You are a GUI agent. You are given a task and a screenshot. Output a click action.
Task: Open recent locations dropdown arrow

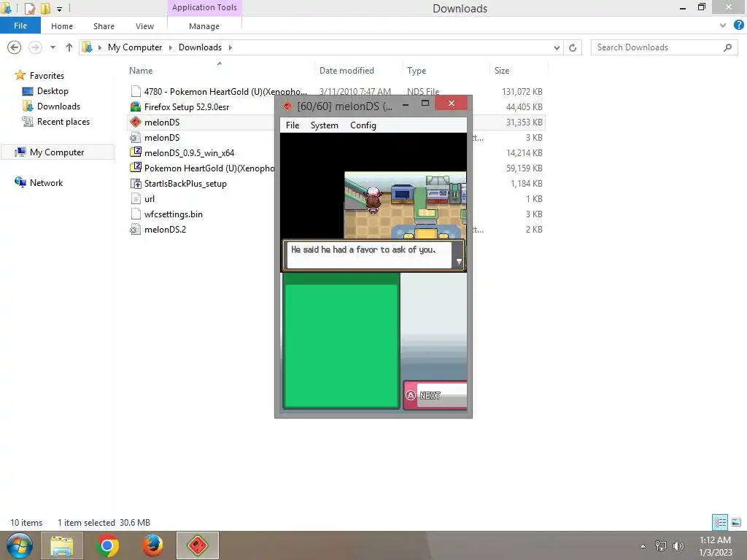[x=53, y=47]
